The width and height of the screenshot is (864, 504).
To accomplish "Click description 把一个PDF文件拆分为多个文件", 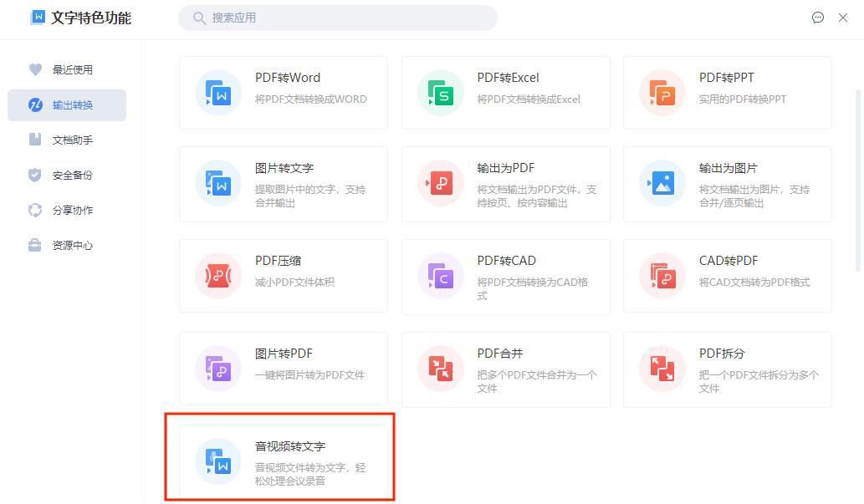I will coord(759,381).
